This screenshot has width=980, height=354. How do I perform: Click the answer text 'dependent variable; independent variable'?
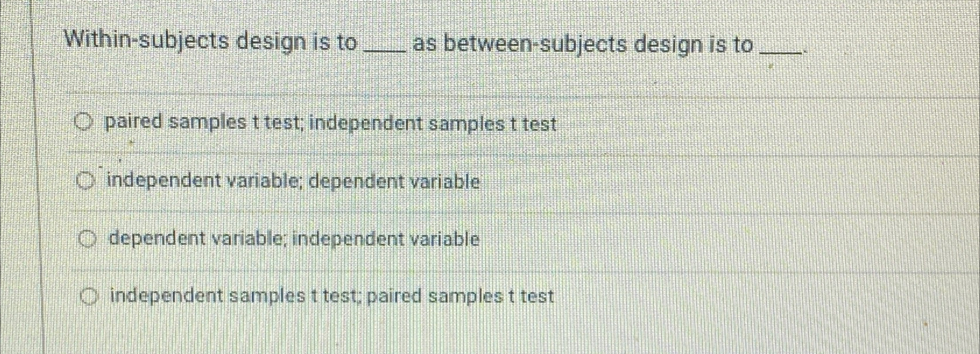pos(294,239)
